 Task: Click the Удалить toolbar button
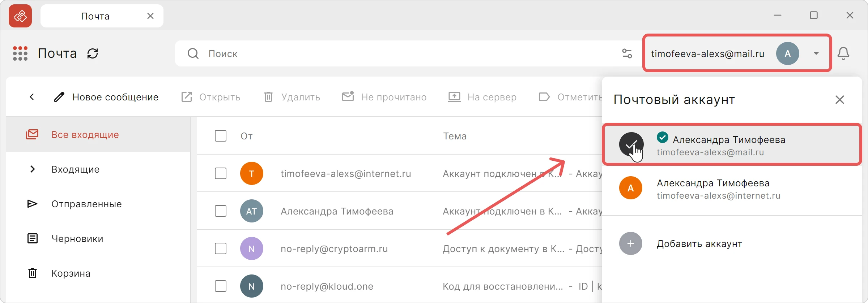[x=292, y=97]
